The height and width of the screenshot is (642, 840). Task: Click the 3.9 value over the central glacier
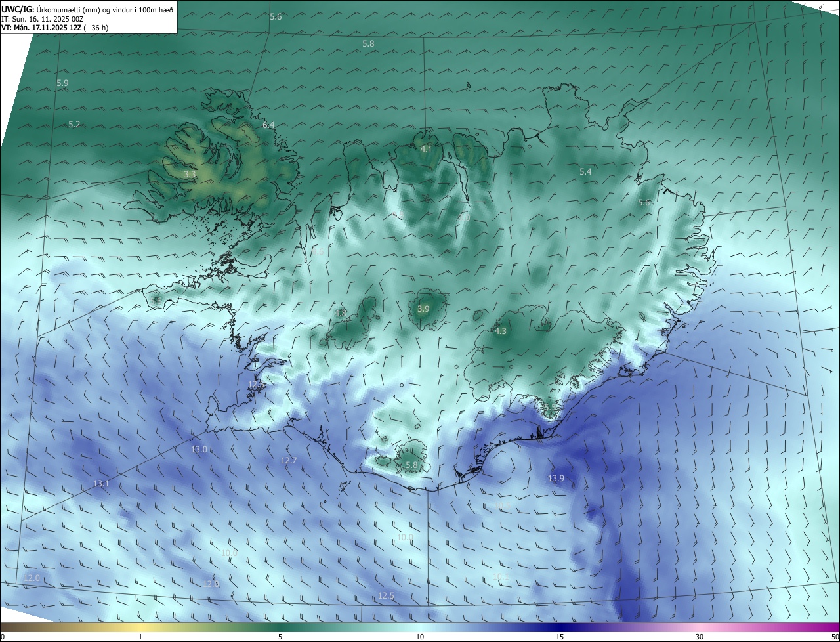tap(423, 309)
